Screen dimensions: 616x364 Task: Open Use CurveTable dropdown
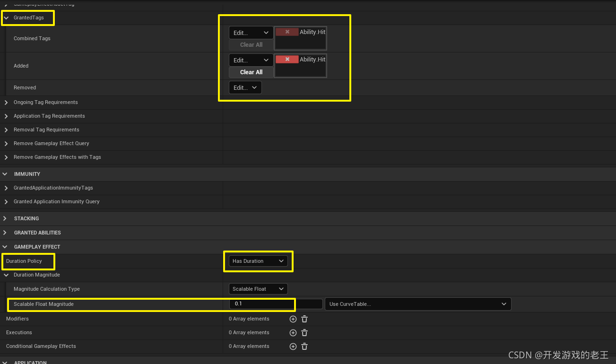418,304
